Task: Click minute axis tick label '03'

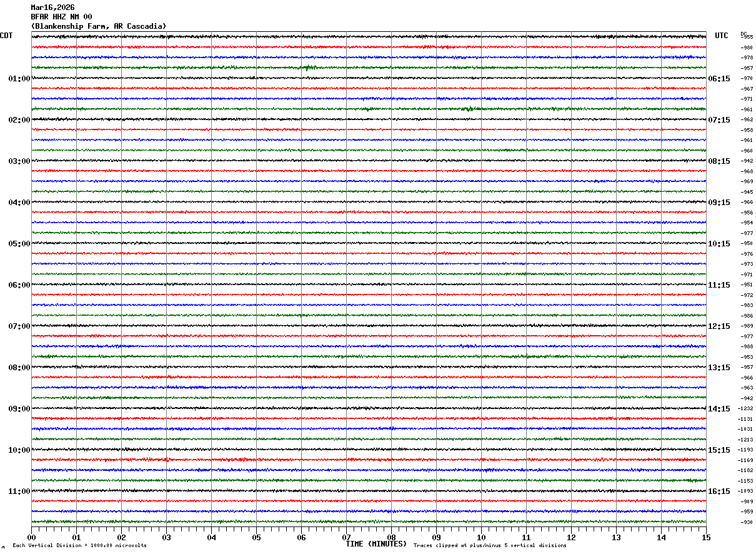Action: (166, 537)
